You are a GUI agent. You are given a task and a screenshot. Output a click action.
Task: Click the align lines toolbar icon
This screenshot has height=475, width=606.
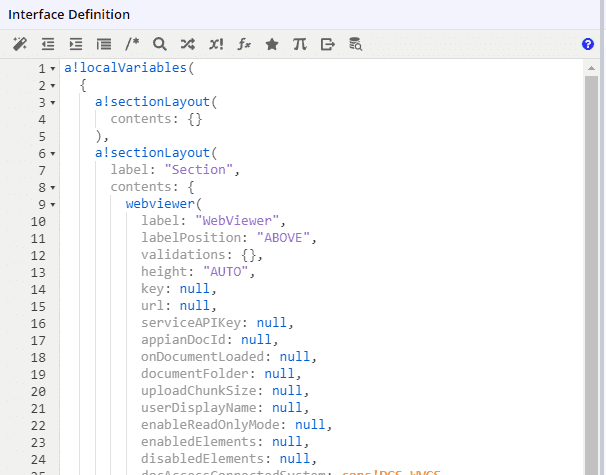104,44
